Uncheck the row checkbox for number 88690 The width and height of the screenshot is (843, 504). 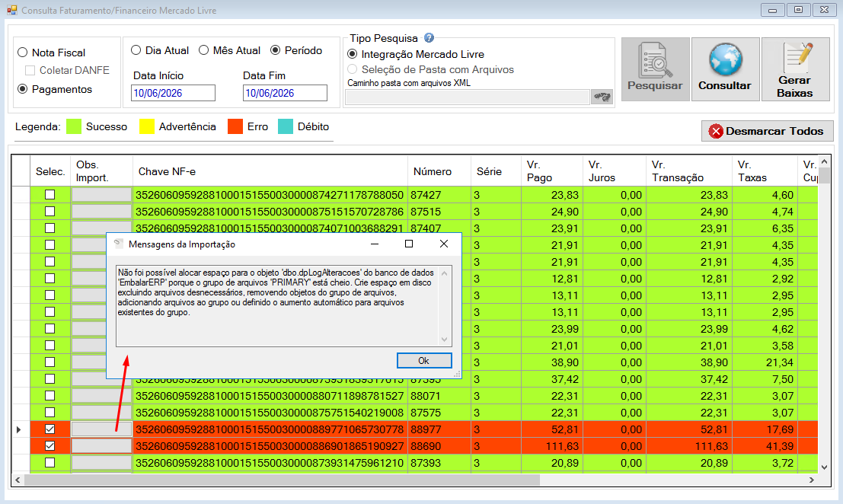[x=50, y=445]
